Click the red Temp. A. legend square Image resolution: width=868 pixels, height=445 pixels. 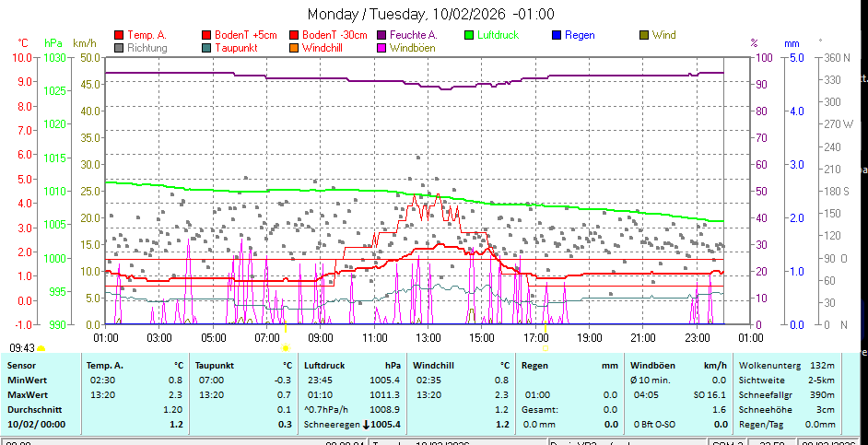[119, 35]
